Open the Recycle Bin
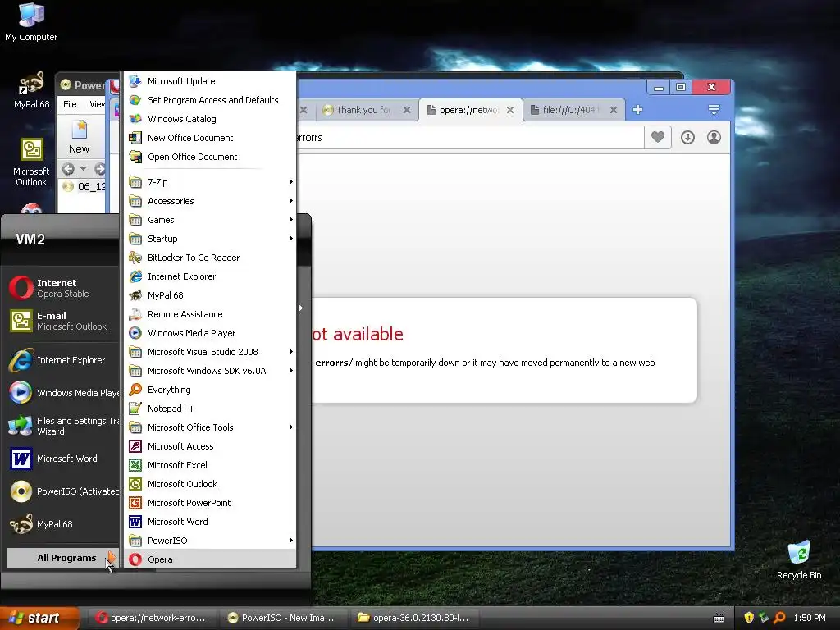This screenshot has width=840, height=630. tap(799, 559)
